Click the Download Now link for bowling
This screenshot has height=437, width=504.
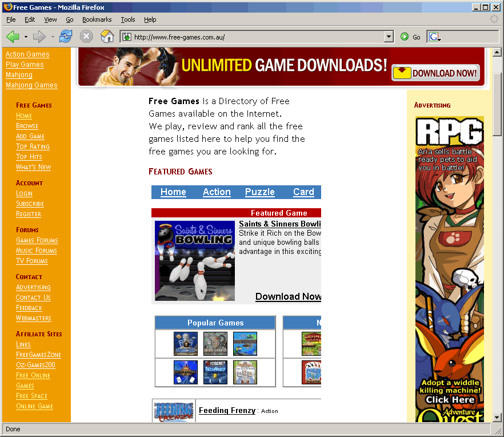(288, 296)
